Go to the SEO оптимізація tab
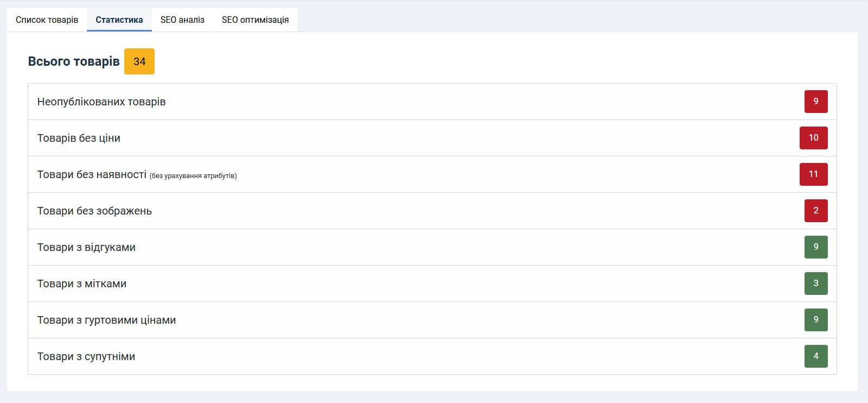 coord(255,20)
